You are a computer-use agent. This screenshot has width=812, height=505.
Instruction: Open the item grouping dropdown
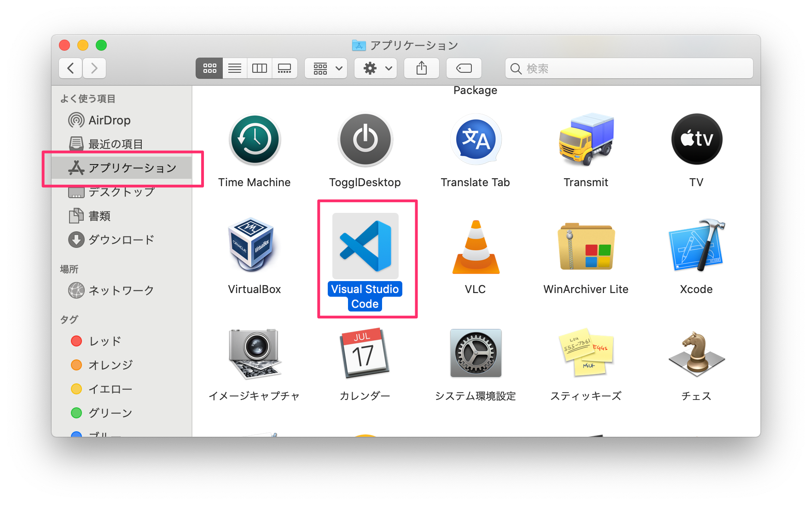pos(325,68)
